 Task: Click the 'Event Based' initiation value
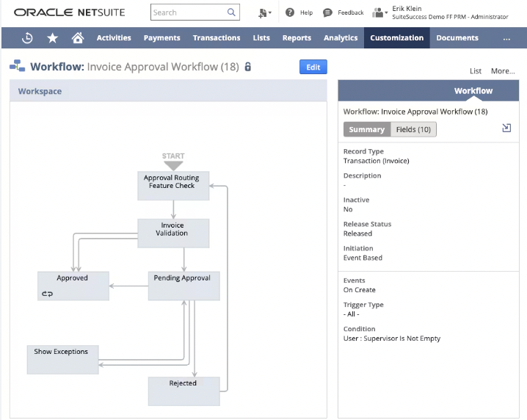pyautogui.click(x=363, y=258)
